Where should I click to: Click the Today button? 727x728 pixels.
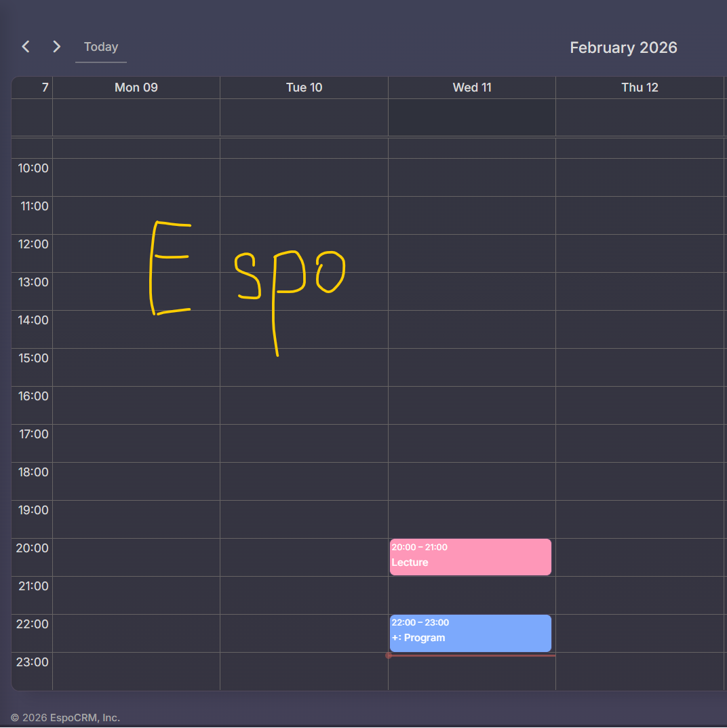101,47
